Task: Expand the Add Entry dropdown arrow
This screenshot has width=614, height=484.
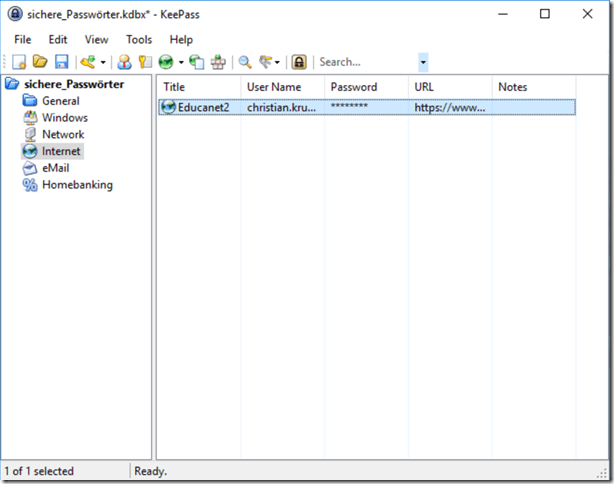Action: [x=103, y=62]
